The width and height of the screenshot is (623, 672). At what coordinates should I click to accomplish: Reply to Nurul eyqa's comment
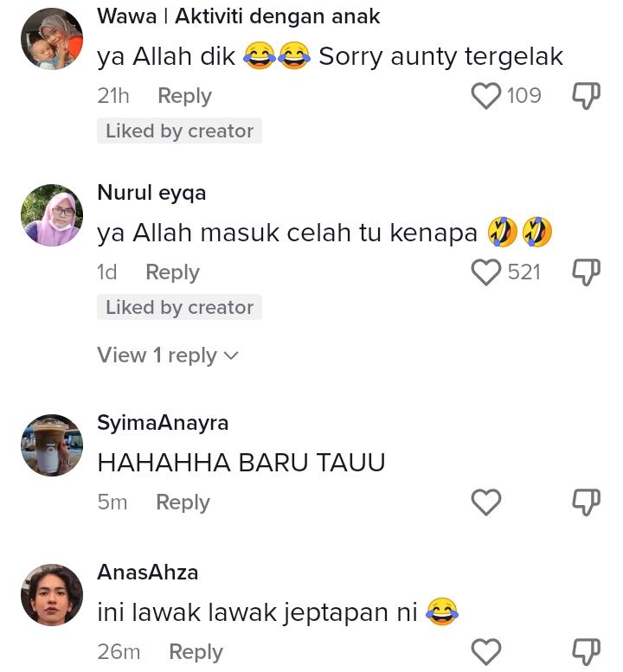tap(172, 272)
